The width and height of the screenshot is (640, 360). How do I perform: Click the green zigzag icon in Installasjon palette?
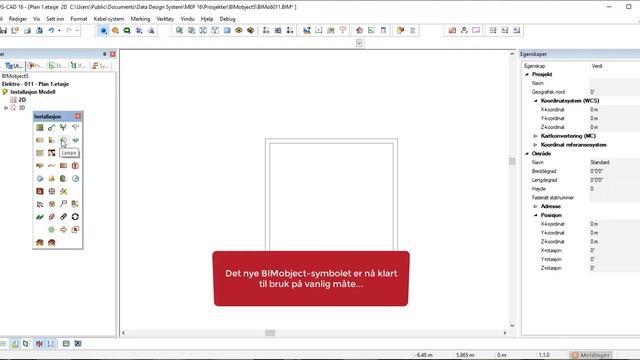click(40, 217)
